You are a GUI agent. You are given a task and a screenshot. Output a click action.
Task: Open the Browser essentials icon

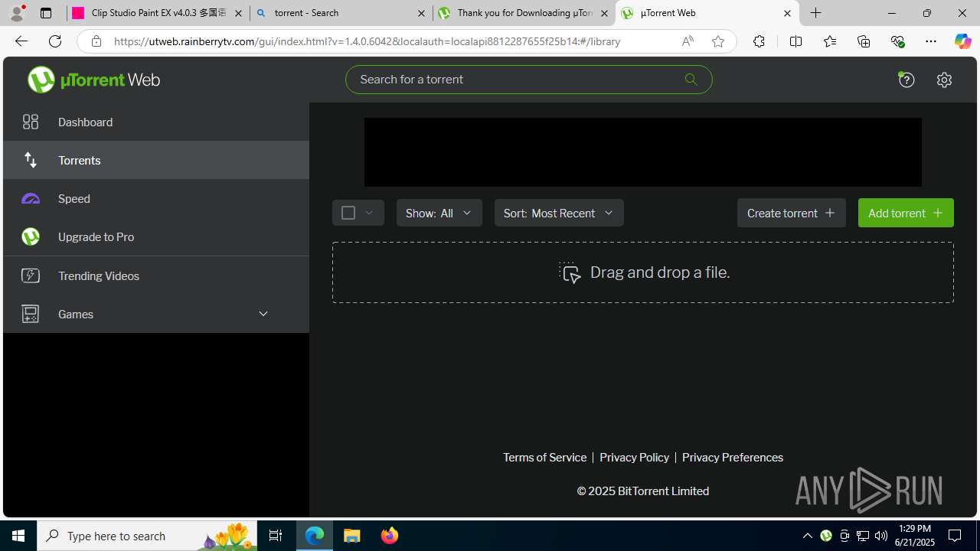coord(897,41)
